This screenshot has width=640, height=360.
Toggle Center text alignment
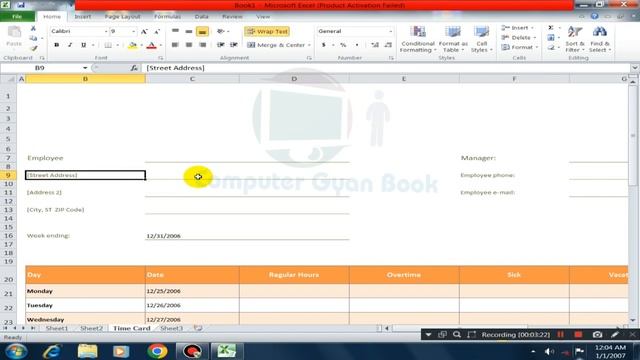189,45
